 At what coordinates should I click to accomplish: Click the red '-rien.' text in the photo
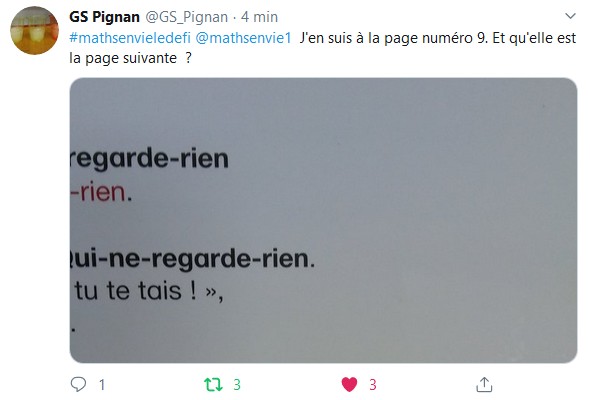tap(101, 192)
